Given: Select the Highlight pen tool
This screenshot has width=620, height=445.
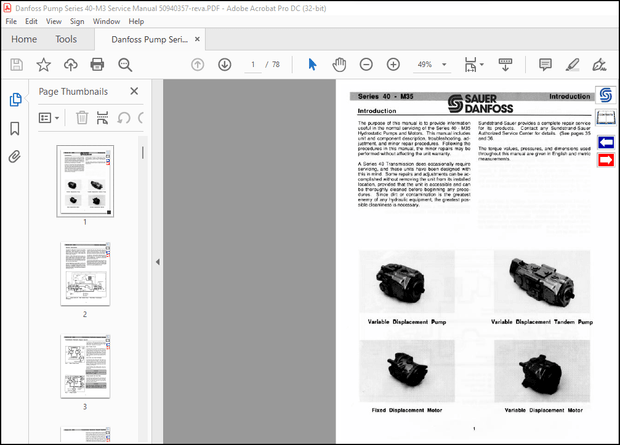Looking at the screenshot, I should (572, 64).
